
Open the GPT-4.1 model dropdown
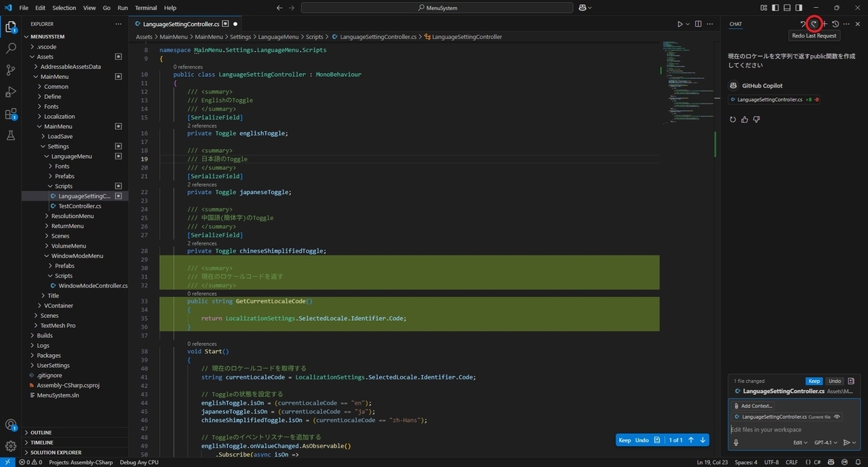point(825,442)
